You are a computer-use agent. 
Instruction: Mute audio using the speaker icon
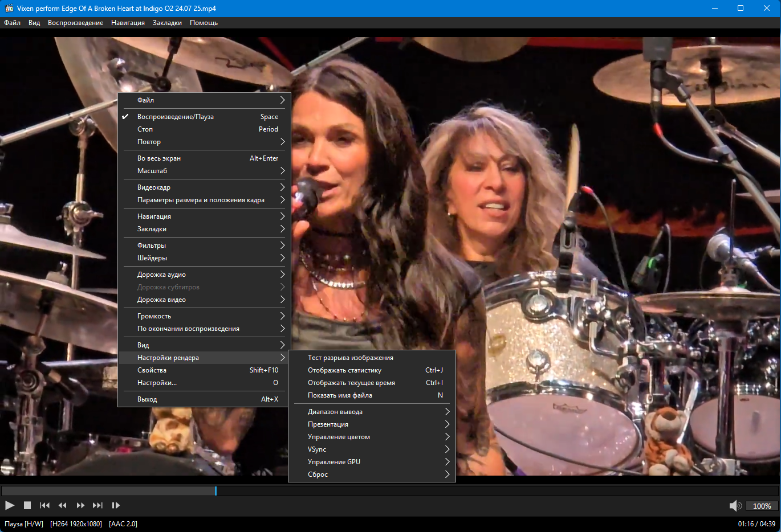735,506
